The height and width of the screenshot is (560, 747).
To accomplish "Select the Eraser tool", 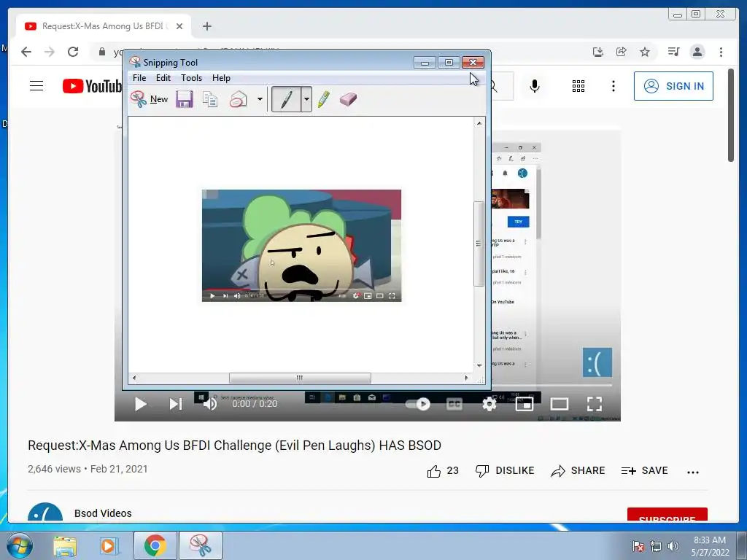I will (x=348, y=99).
